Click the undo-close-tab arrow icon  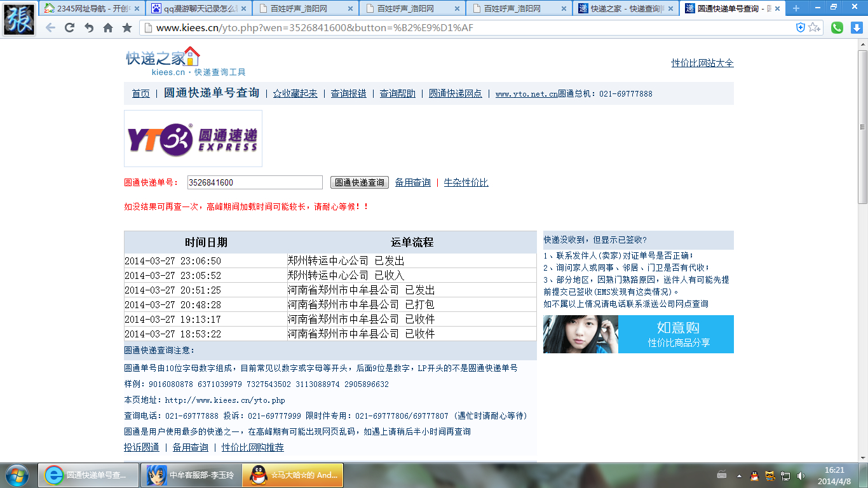coord(89,28)
